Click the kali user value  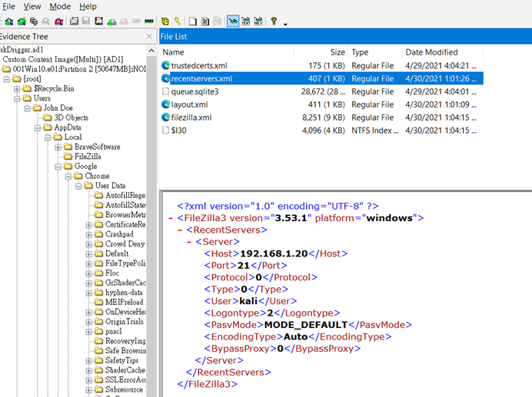click(x=248, y=301)
